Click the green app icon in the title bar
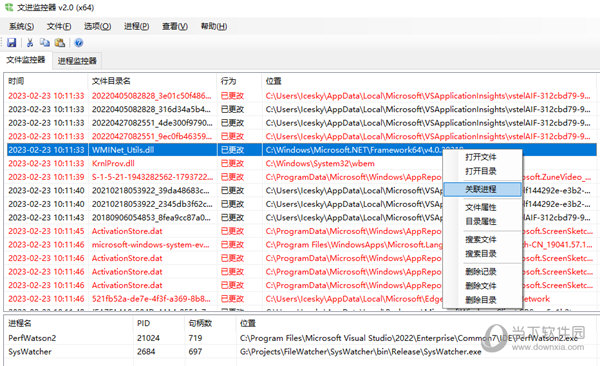The height and width of the screenshot is (366, 600). (x=9, y=7)
